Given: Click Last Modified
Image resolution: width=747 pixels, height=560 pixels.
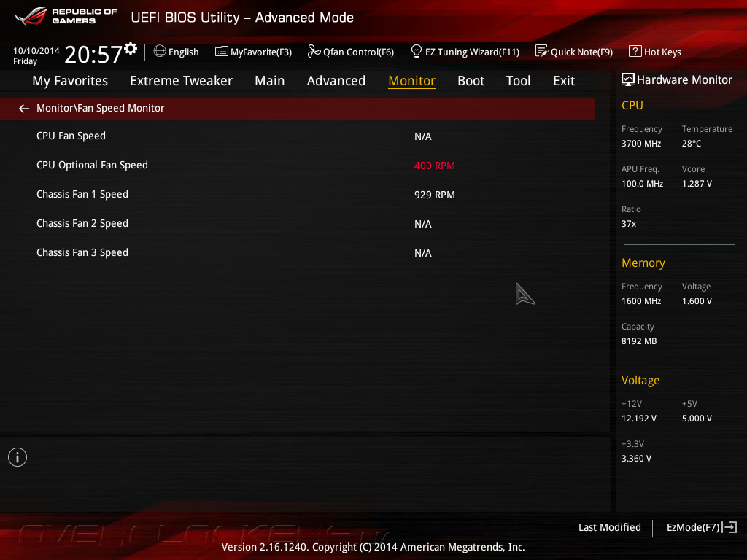Looking at the screenshot, I should pos(610,528).
